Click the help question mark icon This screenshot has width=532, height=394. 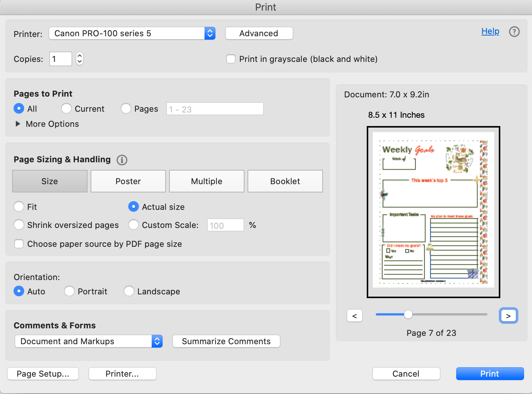514,32
